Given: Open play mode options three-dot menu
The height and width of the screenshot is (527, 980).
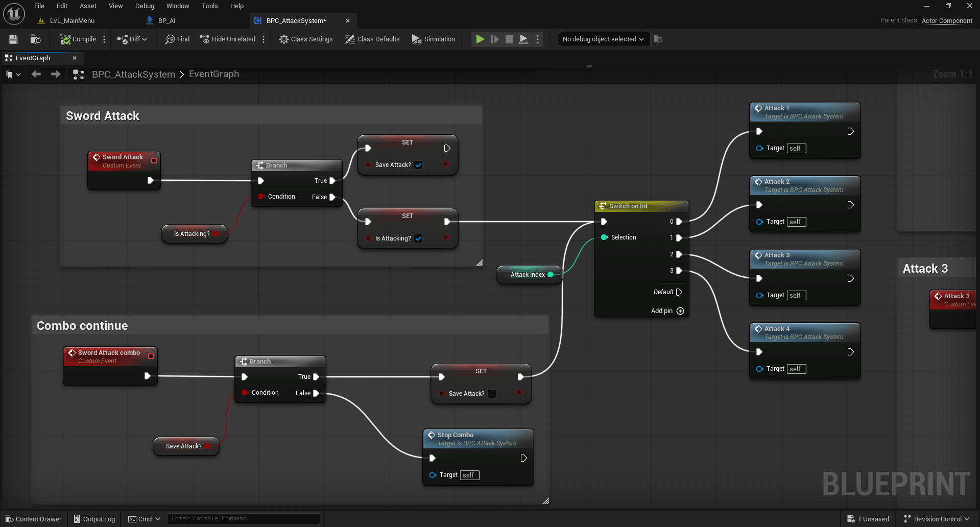Looking at the screenshot, I should 538,39.
